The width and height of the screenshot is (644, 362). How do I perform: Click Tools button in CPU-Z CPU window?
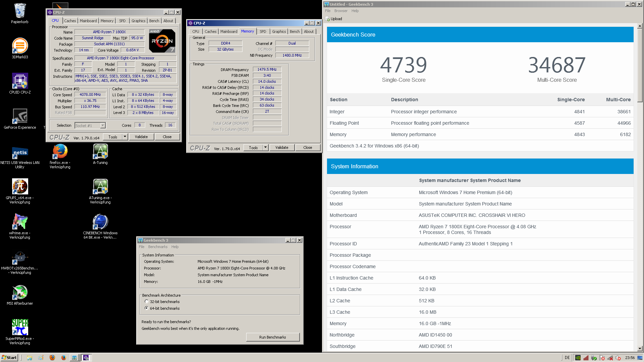113,137
